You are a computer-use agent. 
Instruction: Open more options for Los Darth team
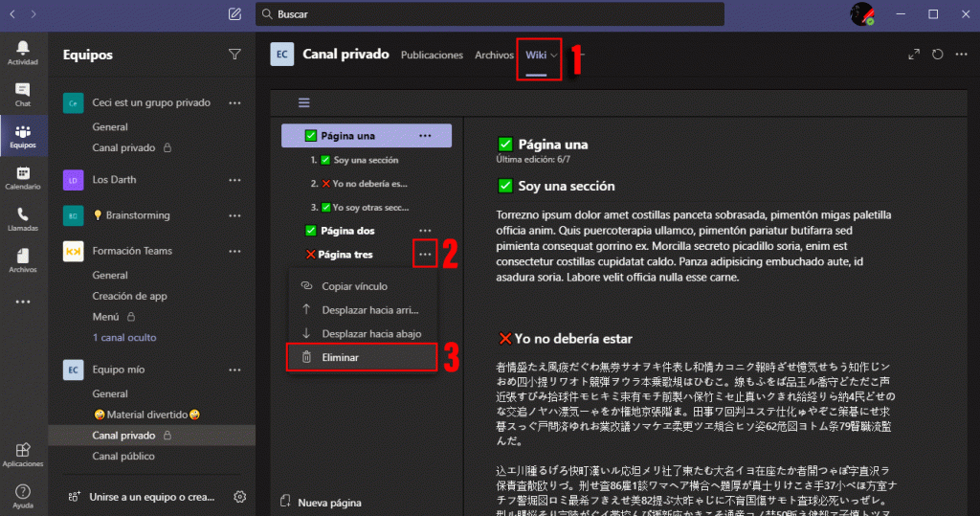click(234, 180)
